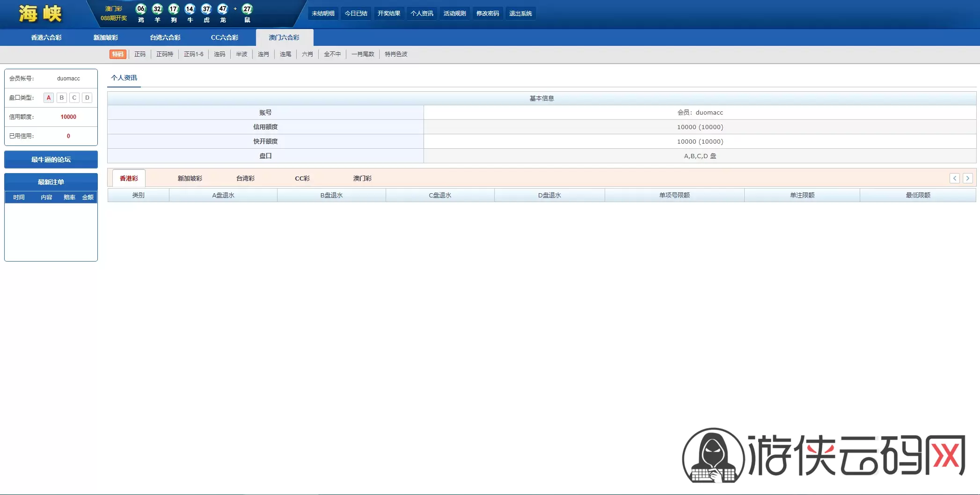Image resolution: width=980 pixels, height=495 pixels.
Task: Select 六肖 bet type
Action: click(307, 54)
